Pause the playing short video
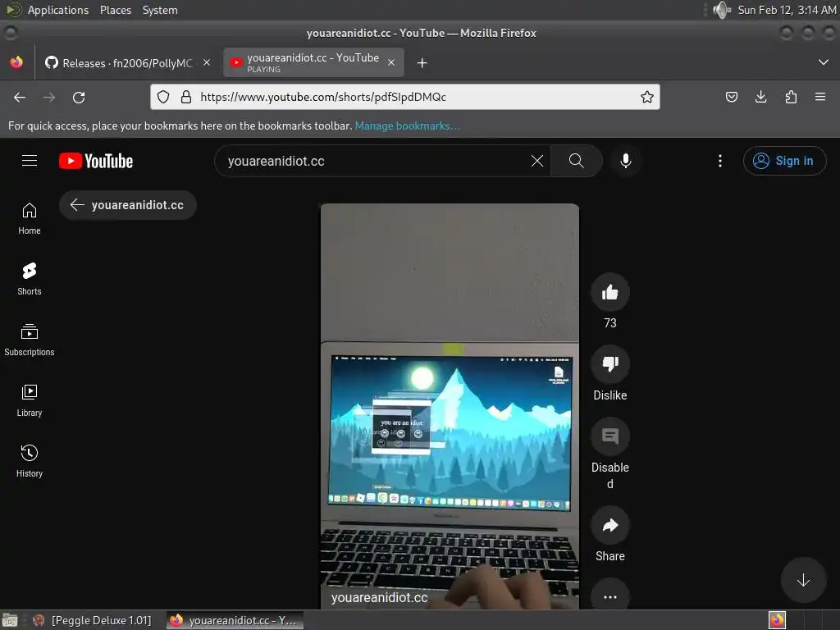 tap(450, 406)
